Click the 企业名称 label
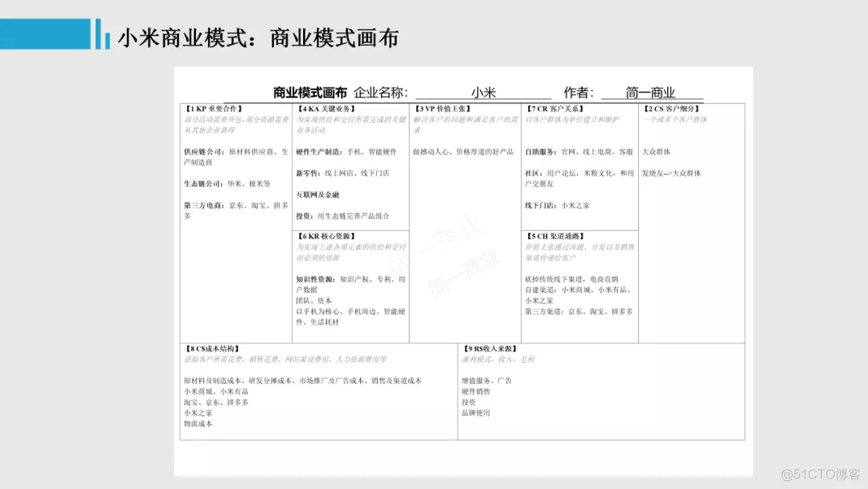Viewport: 868px width, 489px height. pyautogui.click(x=381, y=92)
